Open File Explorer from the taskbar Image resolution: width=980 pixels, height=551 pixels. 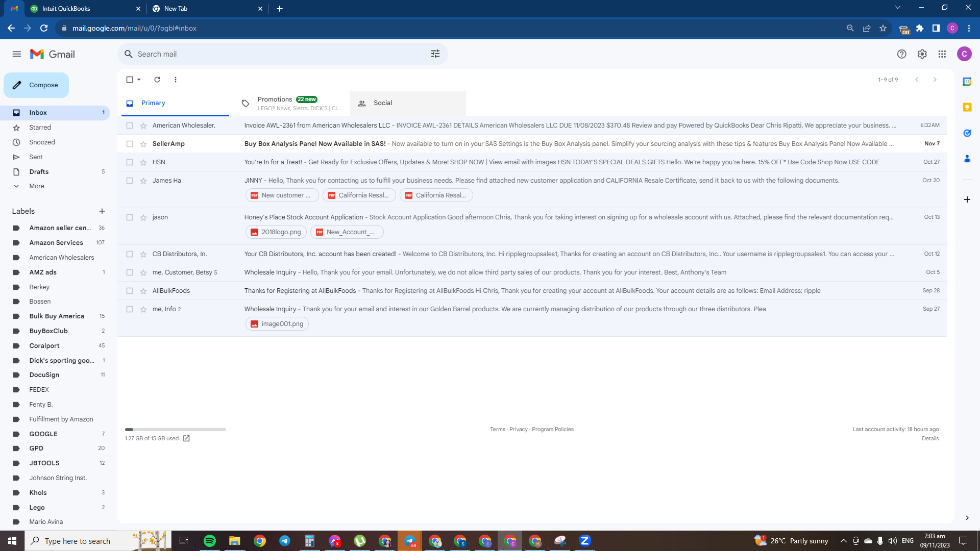pos(235,541)
